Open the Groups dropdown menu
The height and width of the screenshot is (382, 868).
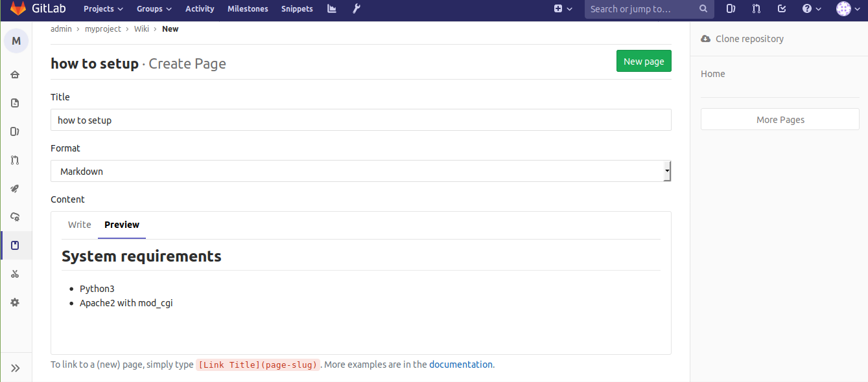coord(154,9)
